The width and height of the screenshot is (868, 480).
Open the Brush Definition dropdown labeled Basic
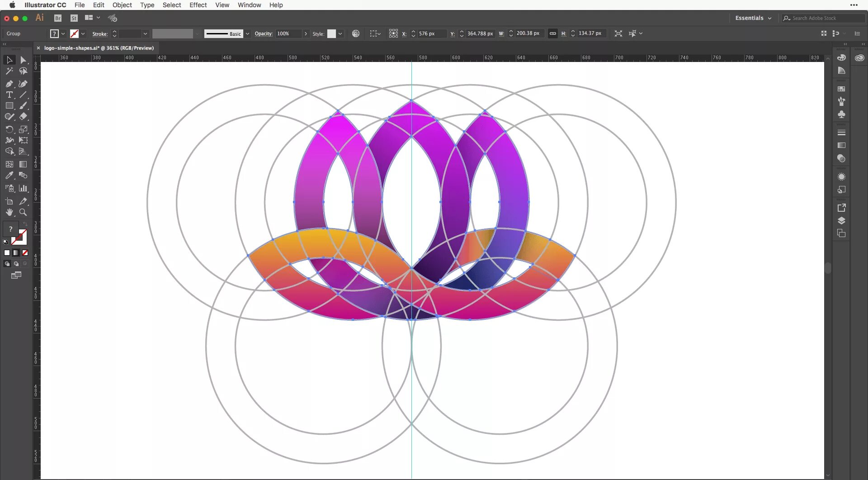pos(248,33)
